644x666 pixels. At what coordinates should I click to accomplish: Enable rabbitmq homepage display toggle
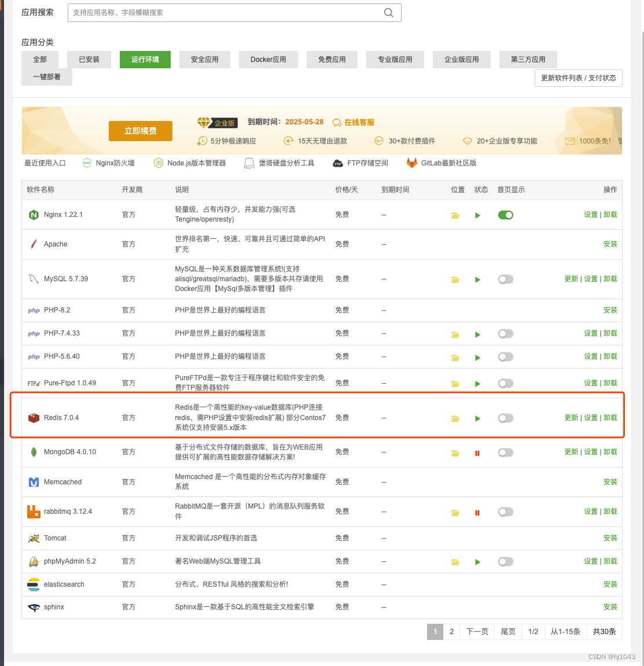point(506,512)
